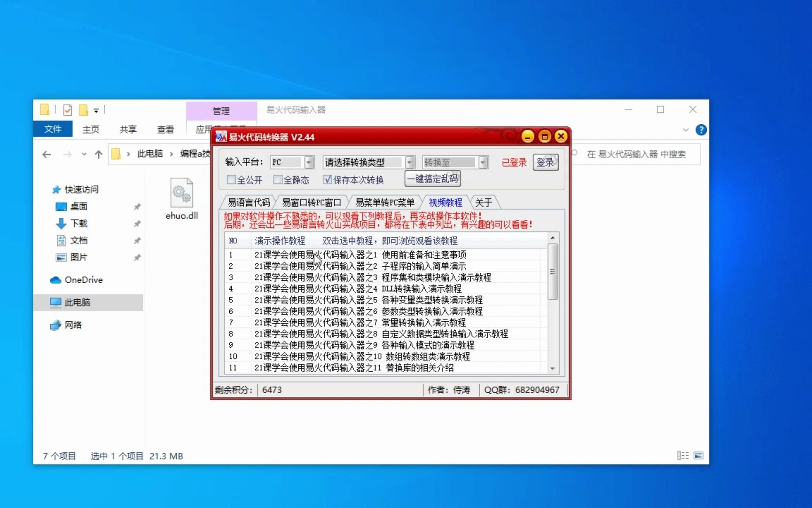
Task: Open the 共享 ribbon tab
Action: click(128, 129)
